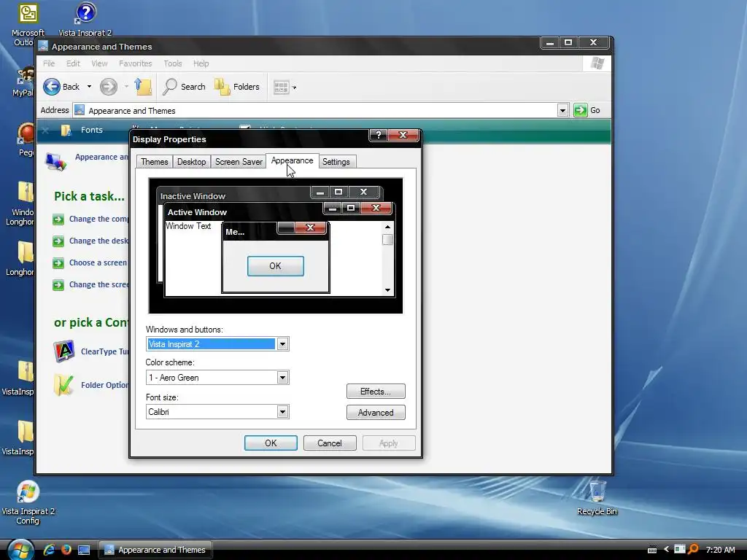Click preview scrollbar down arrow
Screen dimensions: 747x560
(x=387, y=290)
